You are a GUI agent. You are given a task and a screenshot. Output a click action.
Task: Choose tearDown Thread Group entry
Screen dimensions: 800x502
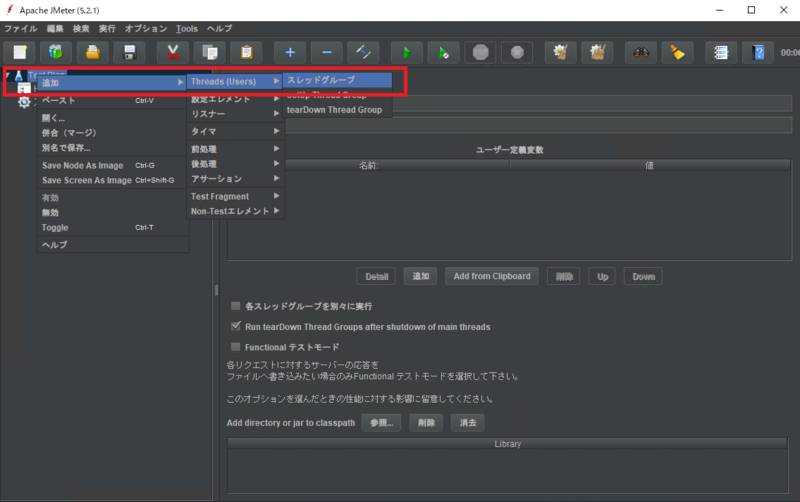point(337,110)
